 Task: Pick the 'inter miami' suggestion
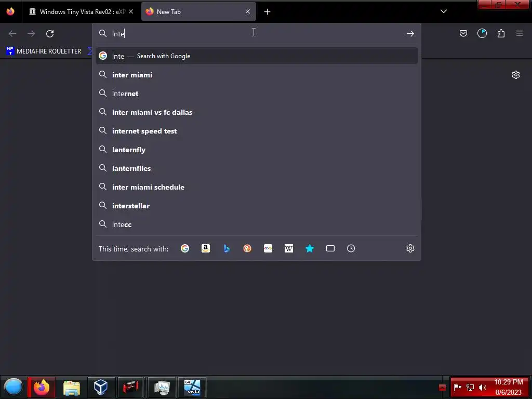point(257,75)
